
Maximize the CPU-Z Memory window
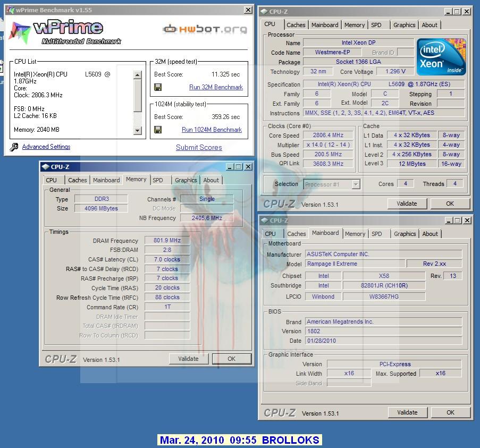[x=239, y=167]
